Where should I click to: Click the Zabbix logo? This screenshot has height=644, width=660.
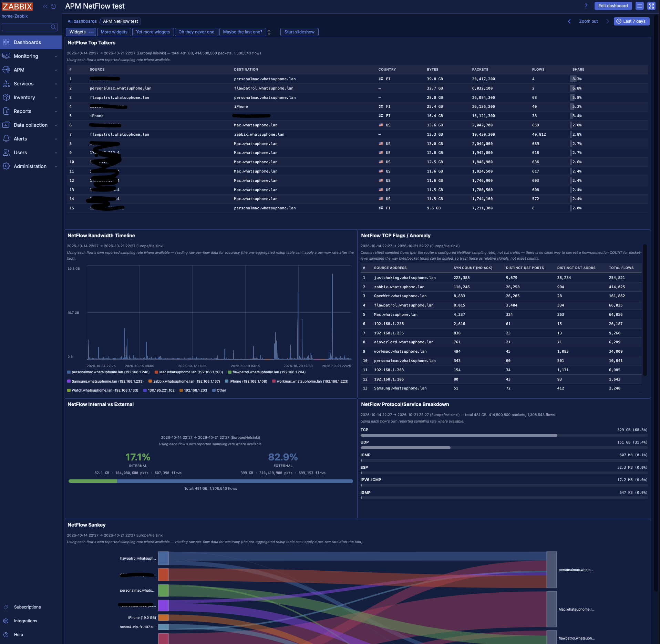17,7
